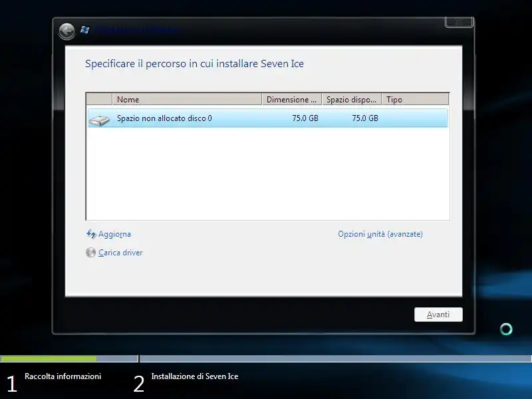Sort by the Nome column header
The image size is (532, 399).
[x=187, y=99]
